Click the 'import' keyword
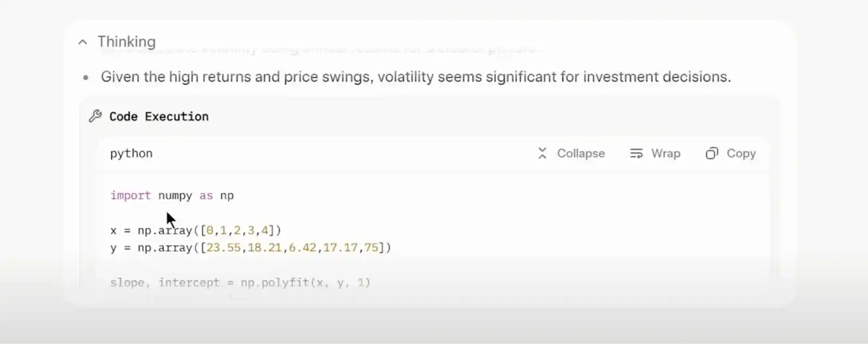 [130, 195]
